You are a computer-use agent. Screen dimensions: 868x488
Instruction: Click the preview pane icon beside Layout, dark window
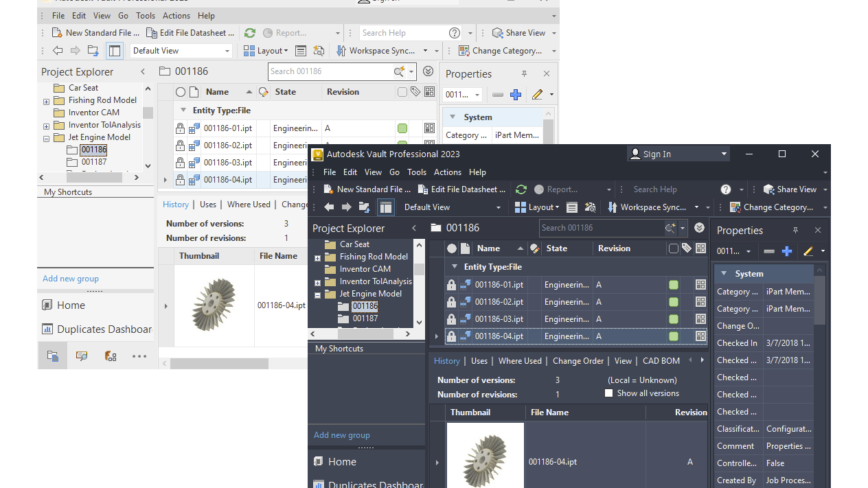tap(572, 207)
